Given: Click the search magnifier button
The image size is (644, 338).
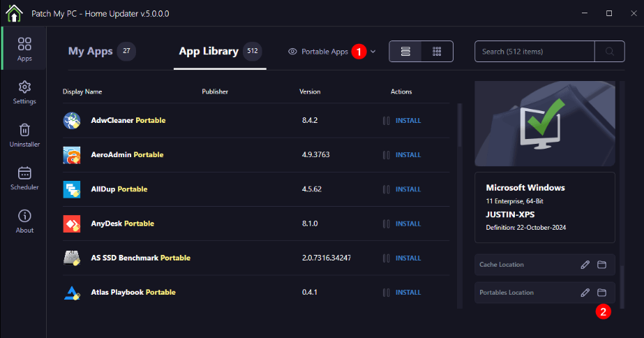Looking at the screenshot, I should [610, 52].
